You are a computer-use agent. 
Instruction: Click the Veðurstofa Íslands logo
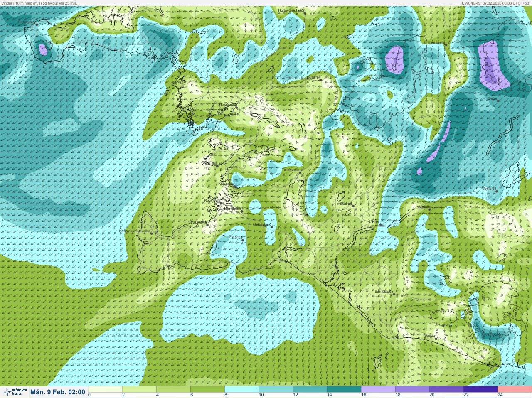(15, 392)
